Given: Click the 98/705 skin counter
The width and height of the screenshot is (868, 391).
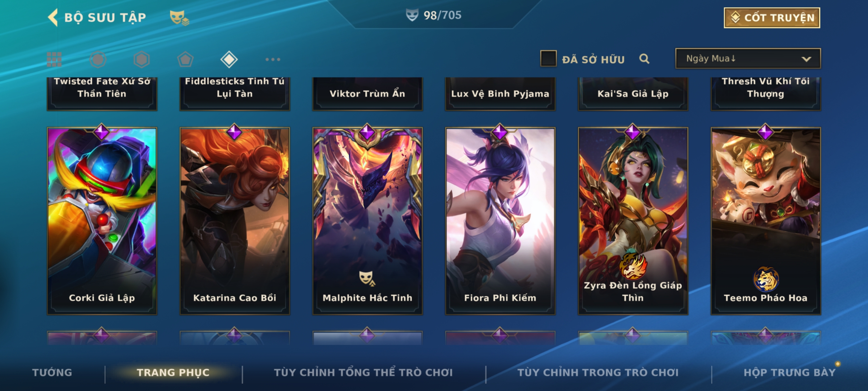Looking at the screenshot, I should coord(433,15).
